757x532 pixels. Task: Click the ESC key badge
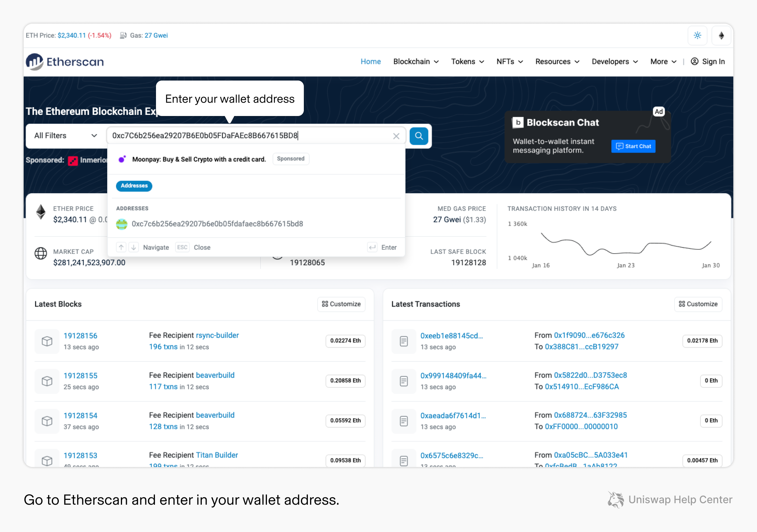[x=182, y=247]
